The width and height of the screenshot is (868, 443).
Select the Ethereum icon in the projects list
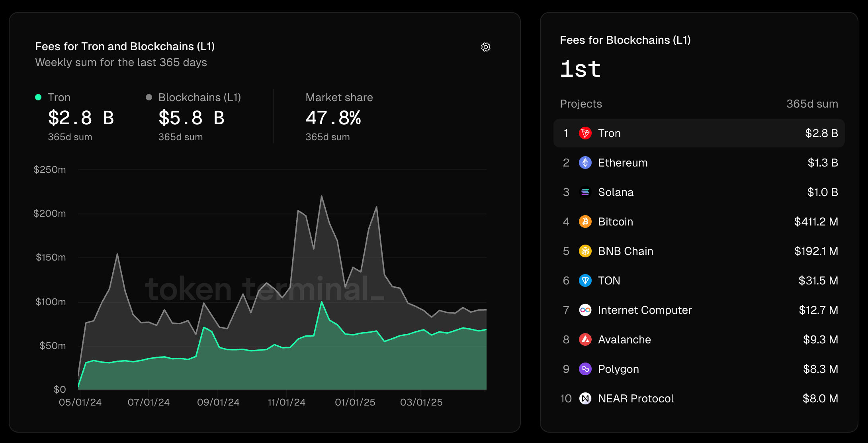point(585,163)
